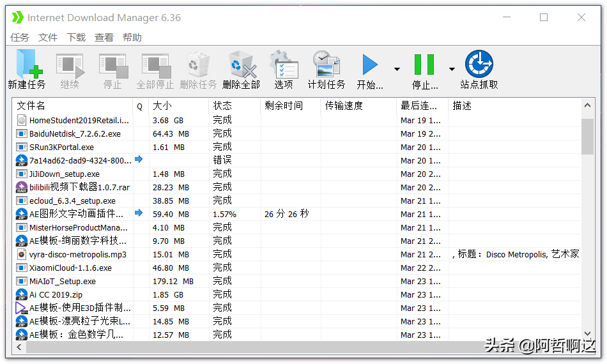The image size is (607, 364).
Task: Select the AE模板：金色数学几 file
Action: tap(76, 335)
